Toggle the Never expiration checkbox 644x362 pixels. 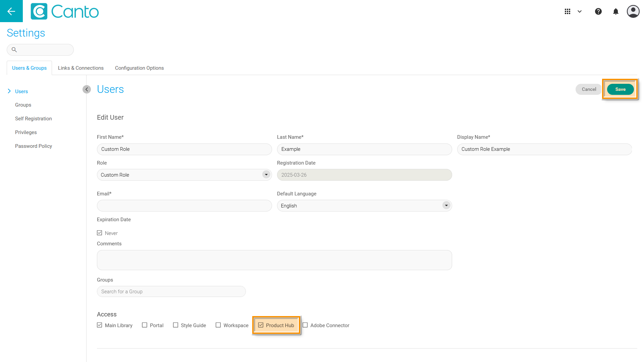(100, 233)
